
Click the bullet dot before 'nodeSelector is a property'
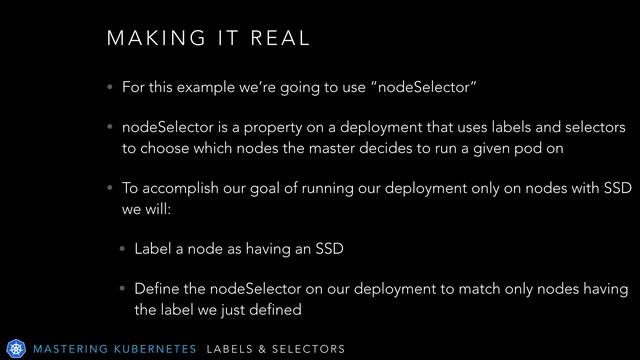point(110,127)
